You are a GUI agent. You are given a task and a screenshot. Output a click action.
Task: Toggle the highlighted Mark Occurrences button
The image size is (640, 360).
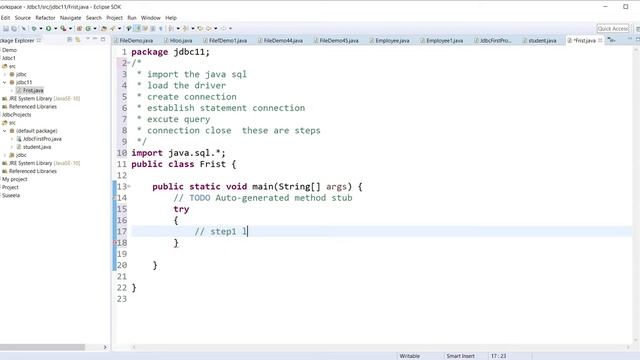[137, 29]
